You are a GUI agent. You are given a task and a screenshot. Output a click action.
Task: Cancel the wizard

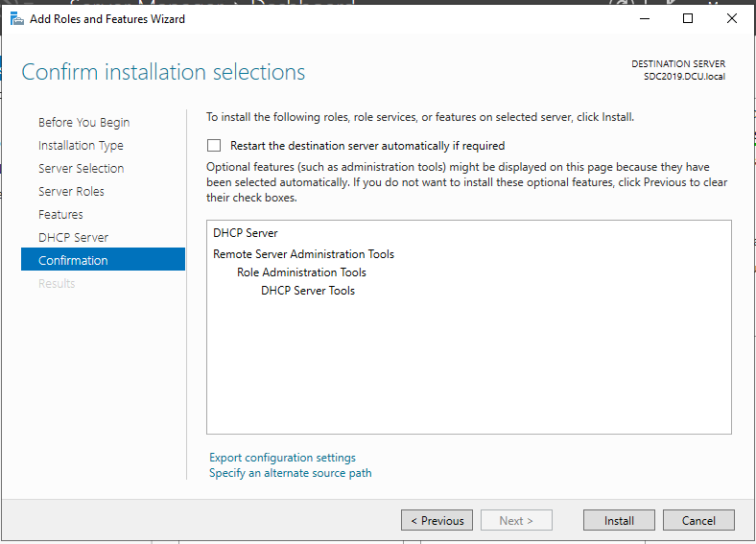pos(698,520)
